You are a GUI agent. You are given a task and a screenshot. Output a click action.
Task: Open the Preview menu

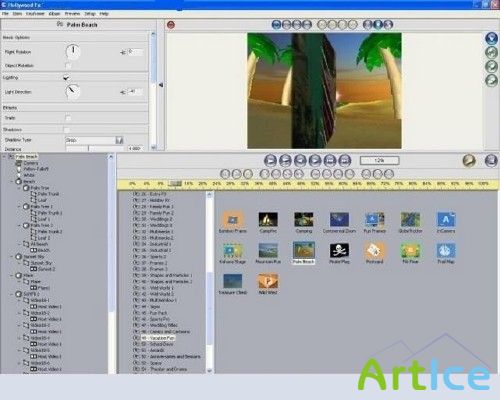pos(72,14)
